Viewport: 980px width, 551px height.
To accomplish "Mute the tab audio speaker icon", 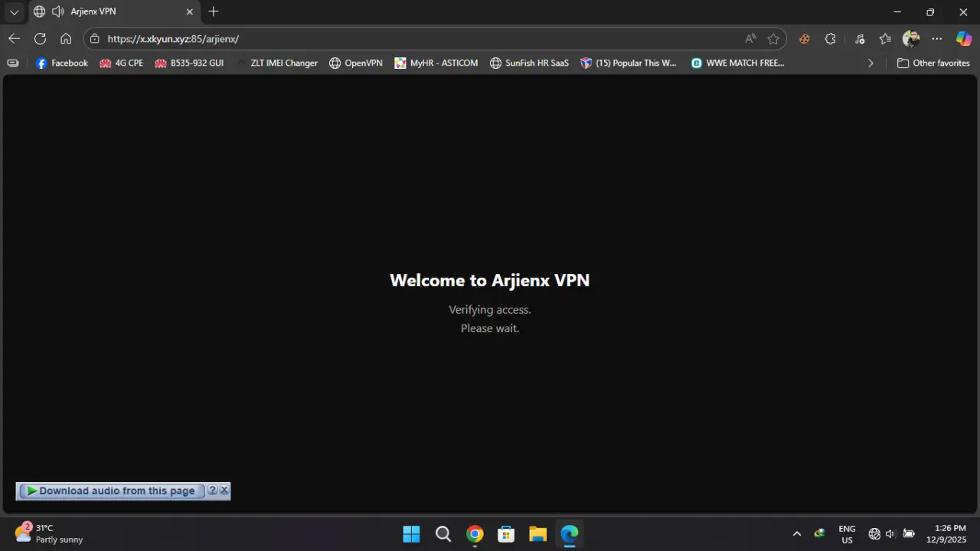I will click(57, 11).
